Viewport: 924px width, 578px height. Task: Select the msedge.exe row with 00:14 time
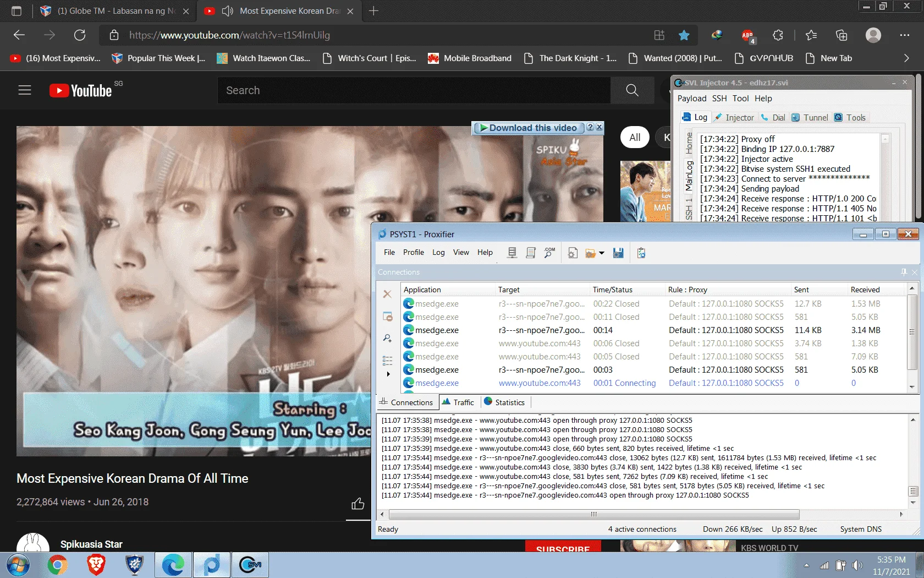653,330
